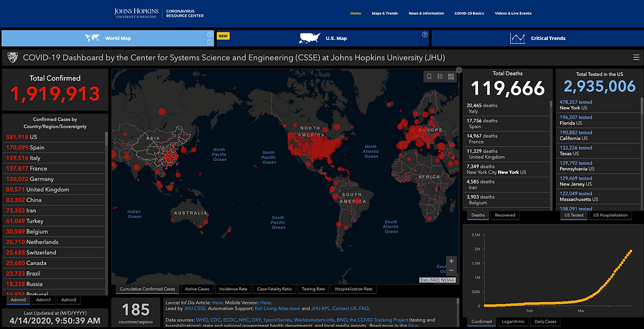This screenshot has height=329, width=644.
Task: Click the map panel expand circle icon
Action: pos(459,70)
